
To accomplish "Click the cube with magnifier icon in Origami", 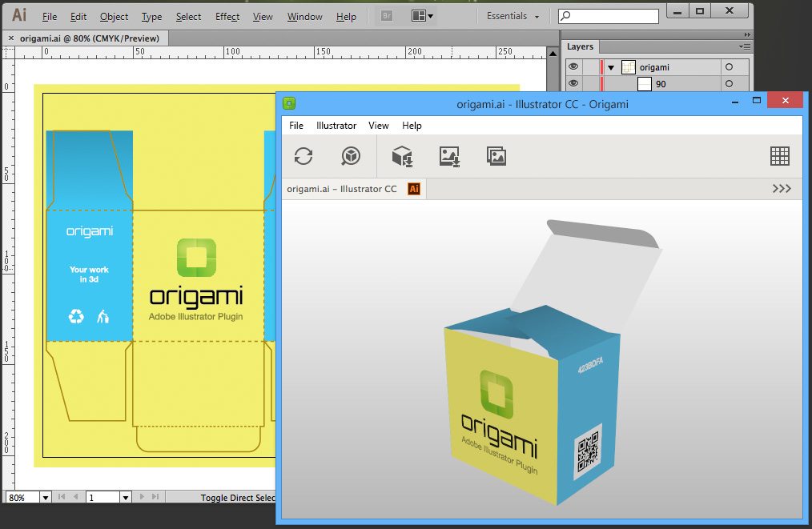I will point(351,156).
